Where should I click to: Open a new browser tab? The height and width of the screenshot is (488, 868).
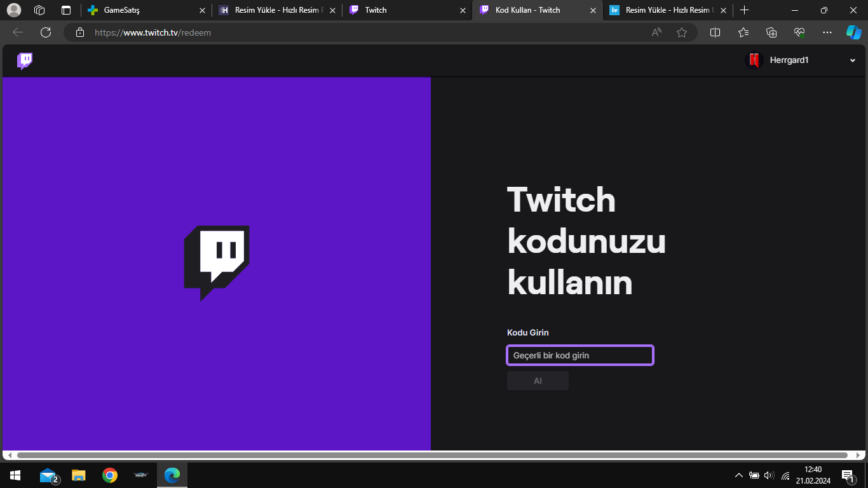point(745,10)
